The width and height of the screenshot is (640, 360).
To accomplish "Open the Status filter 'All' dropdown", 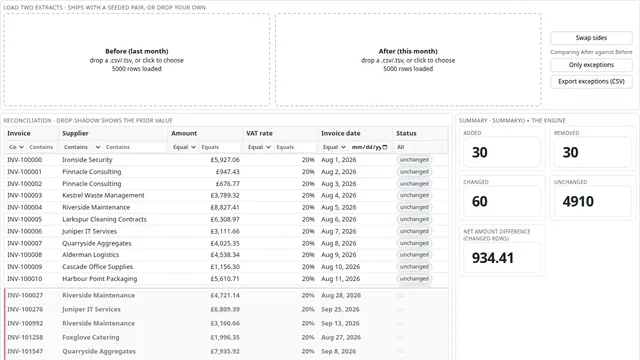I will click(x=420, y=147).
